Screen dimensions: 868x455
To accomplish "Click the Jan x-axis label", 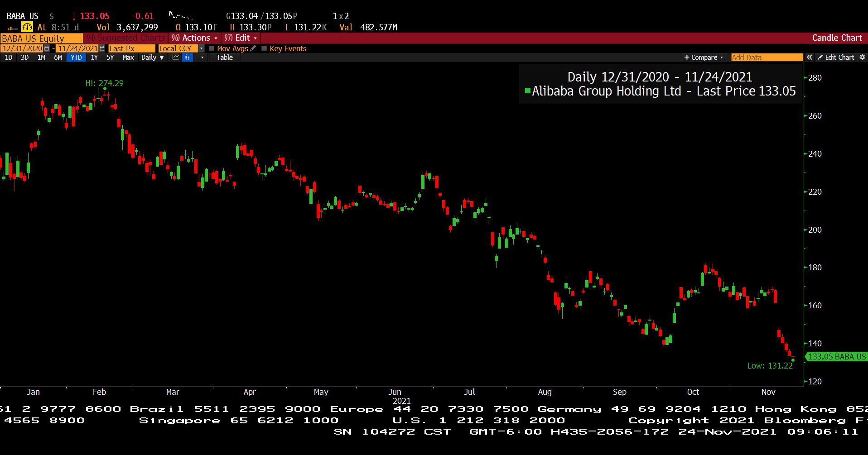I will pyautogui.click(x=33, y=392).
